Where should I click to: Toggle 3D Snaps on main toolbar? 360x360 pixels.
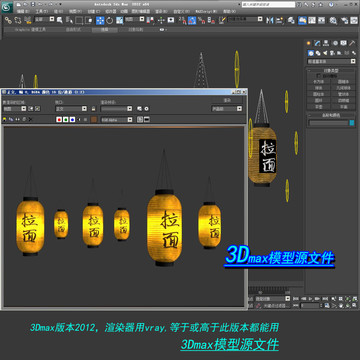click(x=182, y=20)
